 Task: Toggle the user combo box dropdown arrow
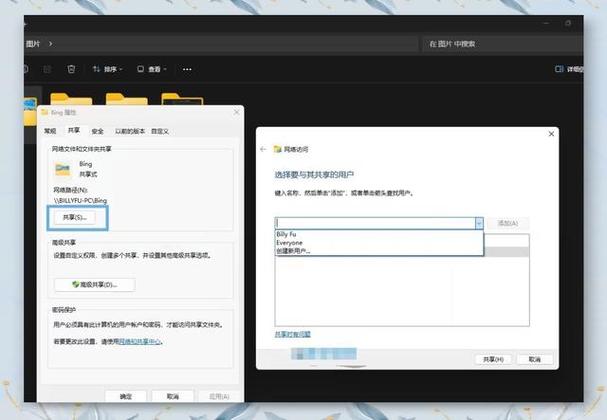click(x=479, y=223)
